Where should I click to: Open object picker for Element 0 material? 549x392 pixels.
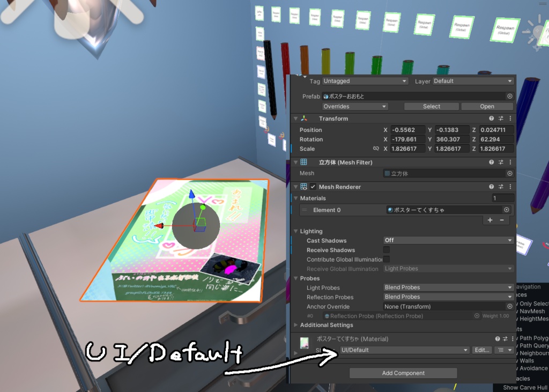click(506, 210)
